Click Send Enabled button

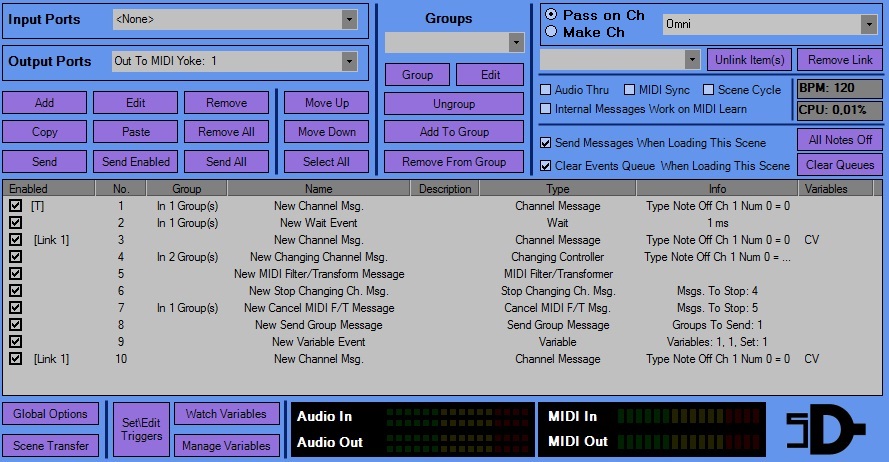136,162
